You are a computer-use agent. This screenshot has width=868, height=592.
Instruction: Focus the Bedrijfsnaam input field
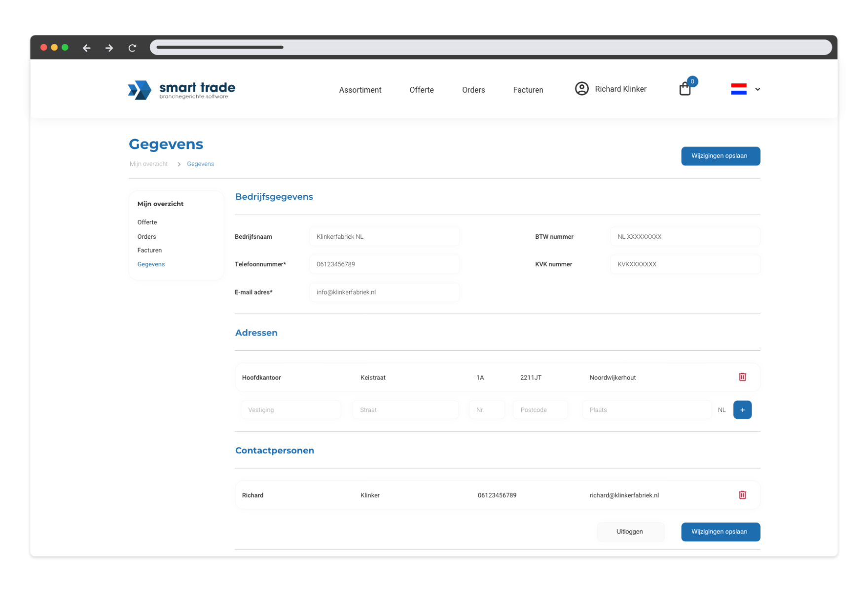pyautogui.click(x=384, y=237)
